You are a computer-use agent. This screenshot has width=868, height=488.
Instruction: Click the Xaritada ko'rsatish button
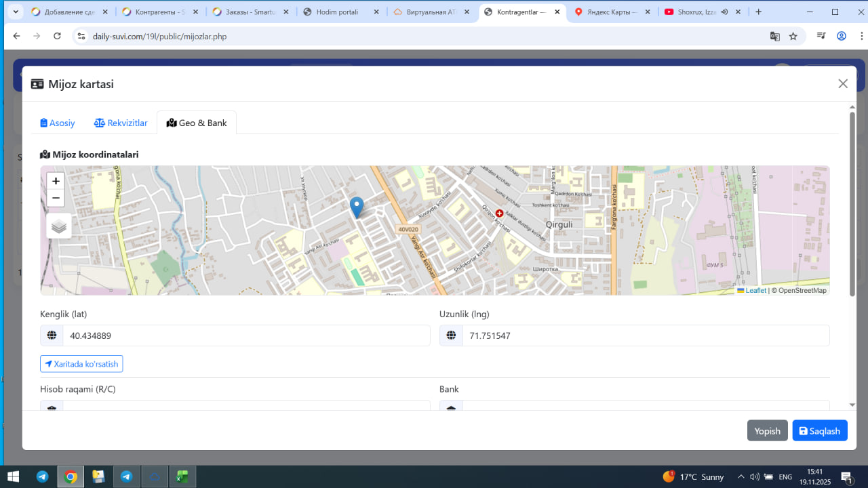[81, 364]
